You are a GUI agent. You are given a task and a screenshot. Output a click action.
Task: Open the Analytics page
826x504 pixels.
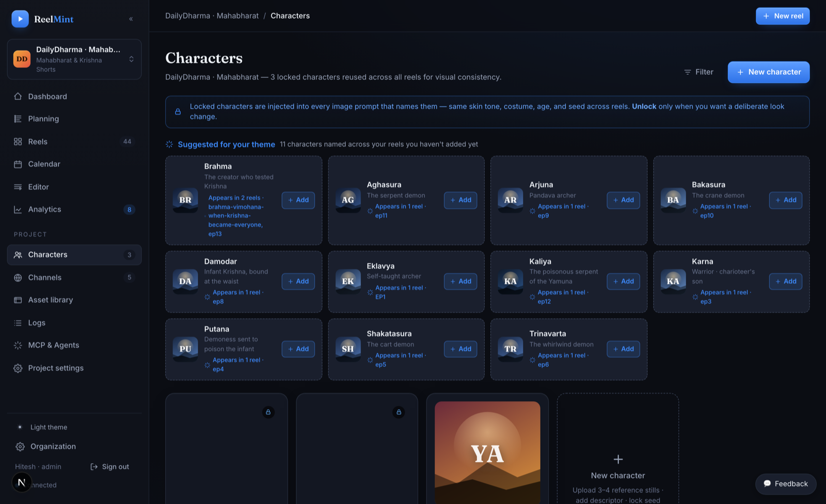[74, 209]
